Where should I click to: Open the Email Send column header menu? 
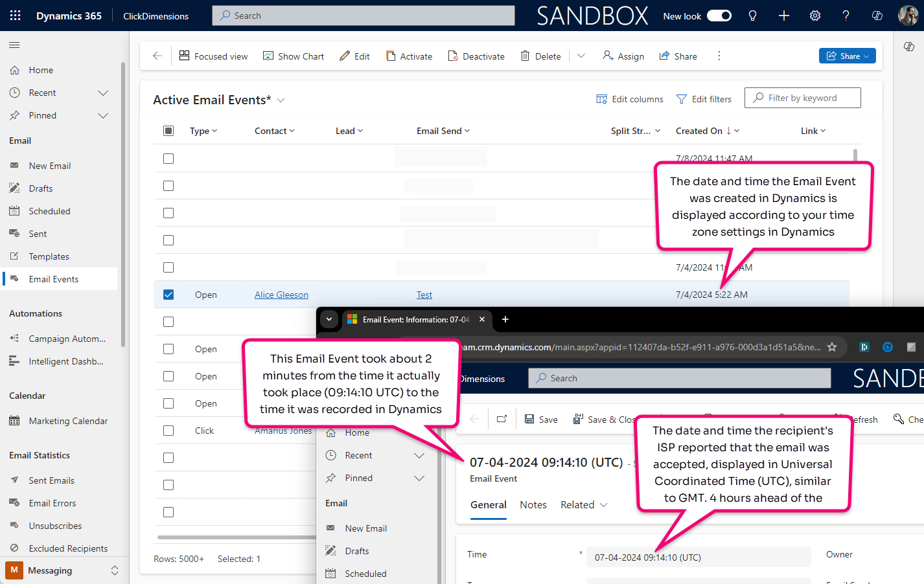pyautogui.click(x=443, y=131)
